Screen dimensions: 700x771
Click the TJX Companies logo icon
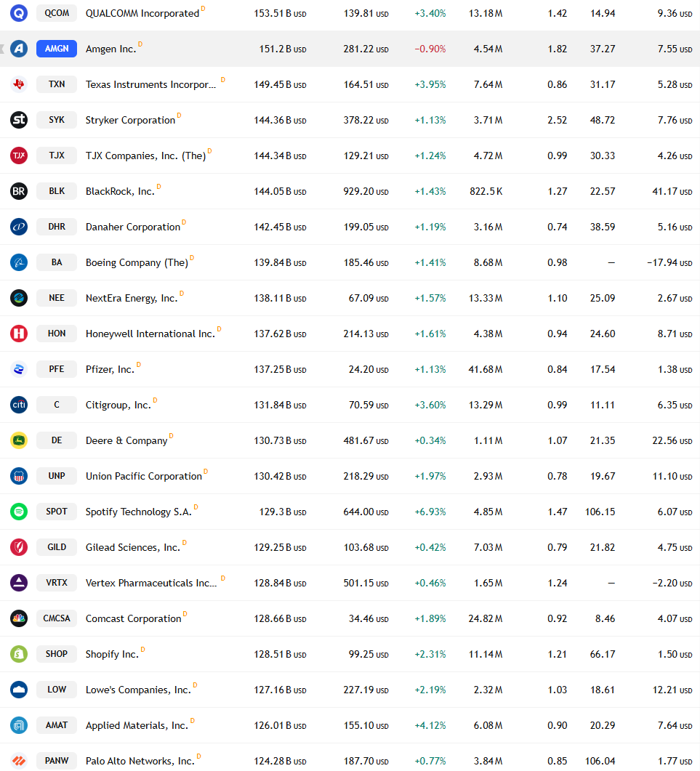pos(19,156)
